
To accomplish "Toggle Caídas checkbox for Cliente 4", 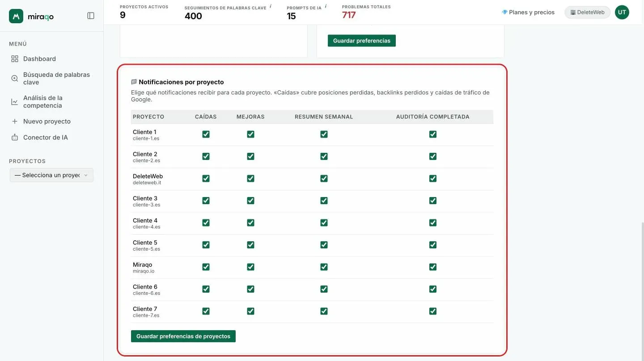I will point(206,223).
